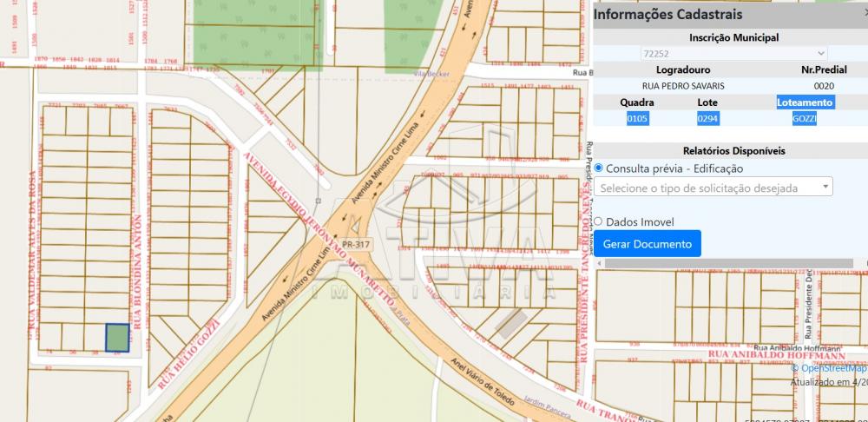Open the Inscrição Municipal 72252 dropdown
Image resolution: width=868 pixels, height=422 pixels.
734,54
